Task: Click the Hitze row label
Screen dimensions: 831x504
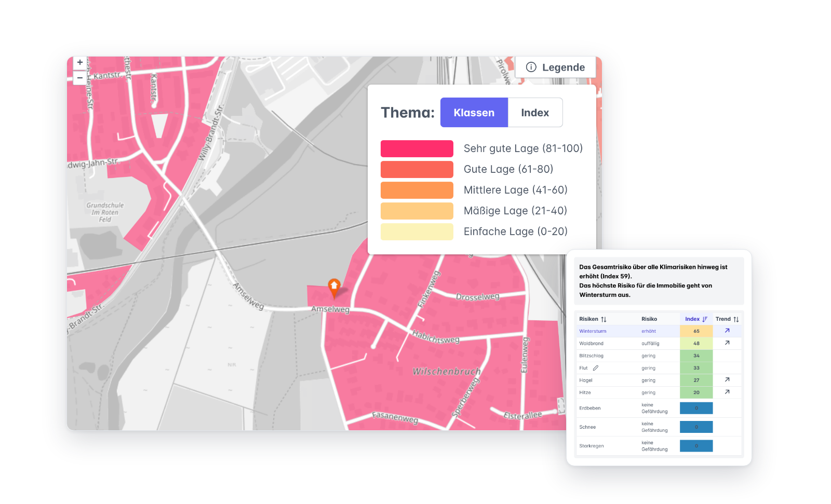Action: click(585, 393)
